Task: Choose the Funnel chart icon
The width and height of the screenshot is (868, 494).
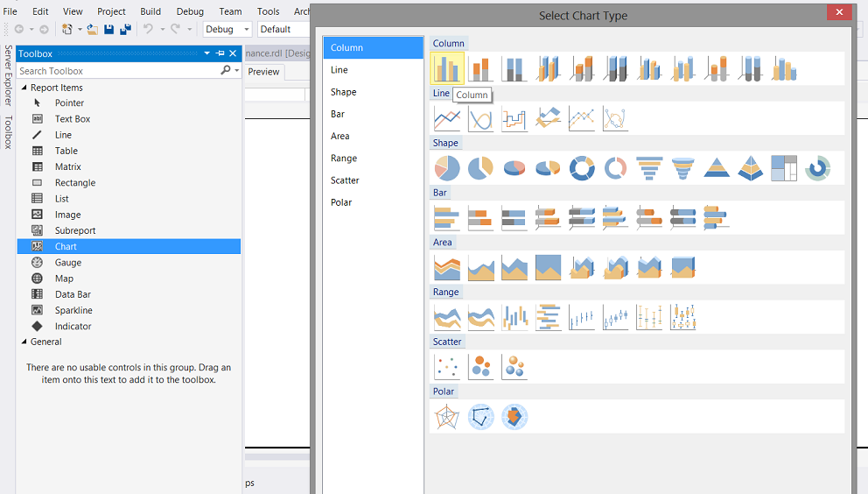Action: coord(649,168)
